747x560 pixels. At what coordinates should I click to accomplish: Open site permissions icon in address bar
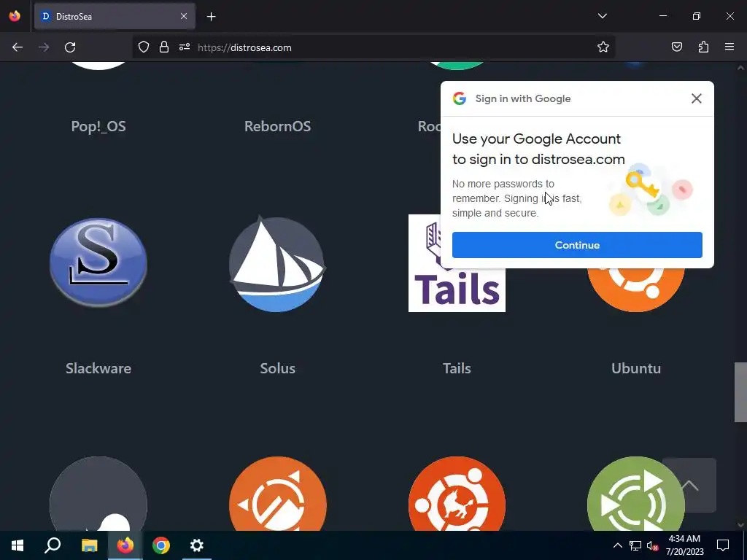185,47
